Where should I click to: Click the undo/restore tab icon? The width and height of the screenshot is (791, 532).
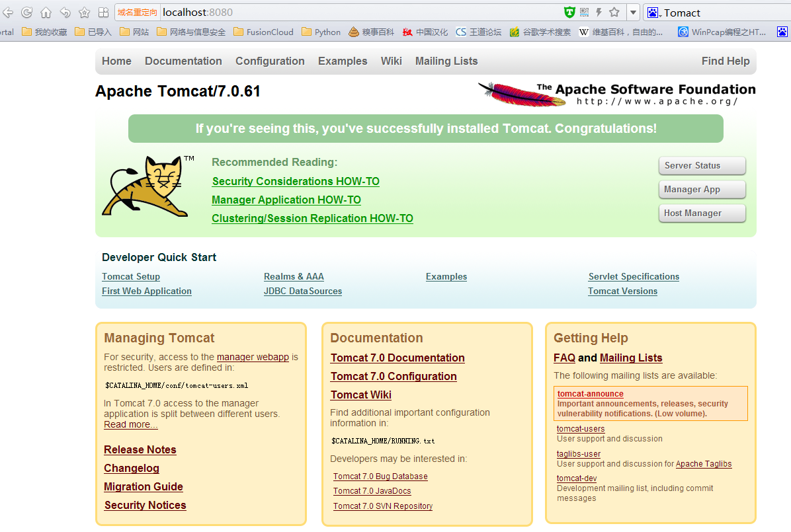coord(65,13)
